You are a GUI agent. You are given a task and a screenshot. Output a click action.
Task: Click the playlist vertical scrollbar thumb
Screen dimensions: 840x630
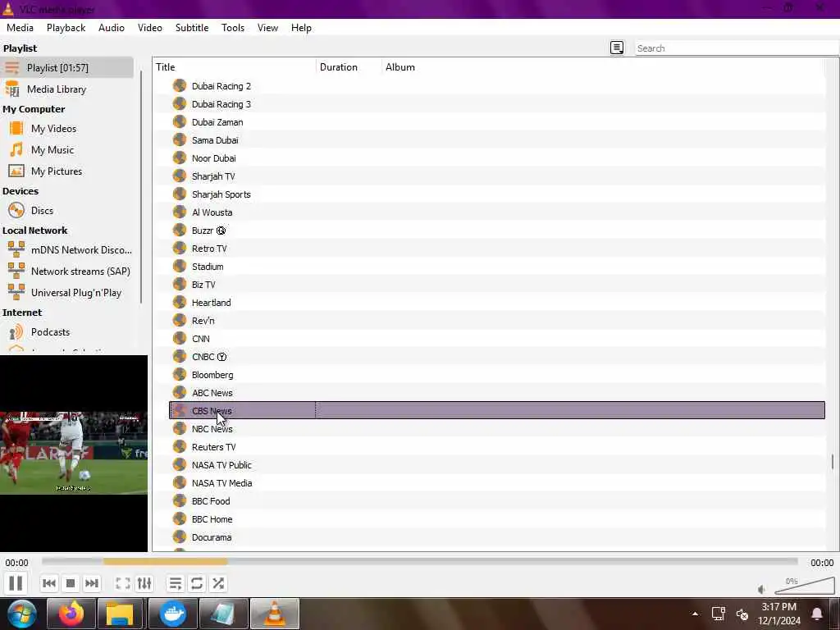pyautogui.click(x=833, y=461)
